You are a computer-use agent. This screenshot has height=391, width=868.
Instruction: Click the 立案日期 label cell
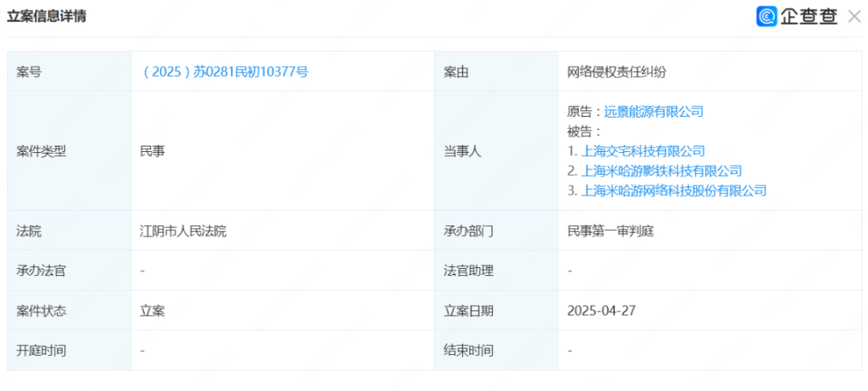pyautogui.click(x=496, y=310)
